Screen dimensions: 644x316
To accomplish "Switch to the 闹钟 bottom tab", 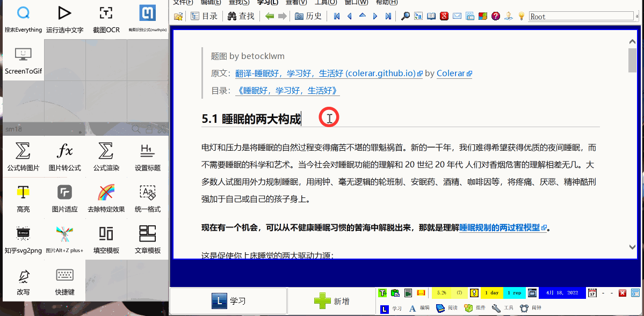I will (x=530, y=308).
